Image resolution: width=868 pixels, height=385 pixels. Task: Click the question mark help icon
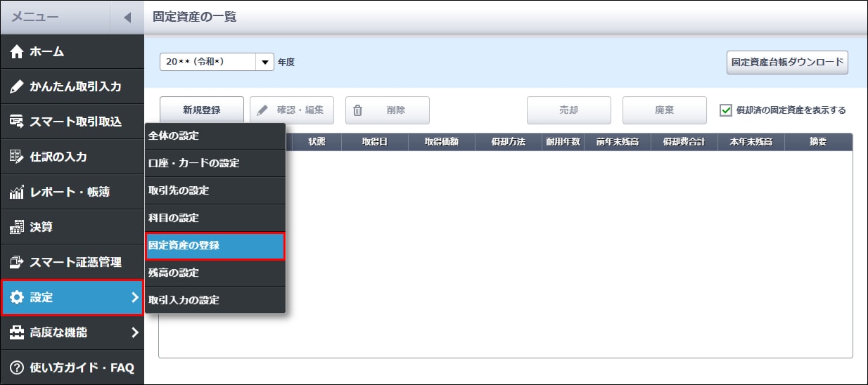pos(17,367)
